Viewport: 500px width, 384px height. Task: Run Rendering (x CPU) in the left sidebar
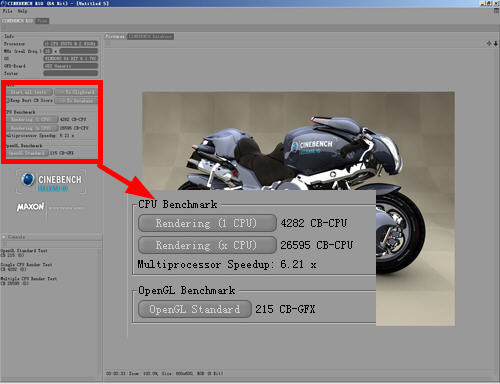(x=32, y=128)
